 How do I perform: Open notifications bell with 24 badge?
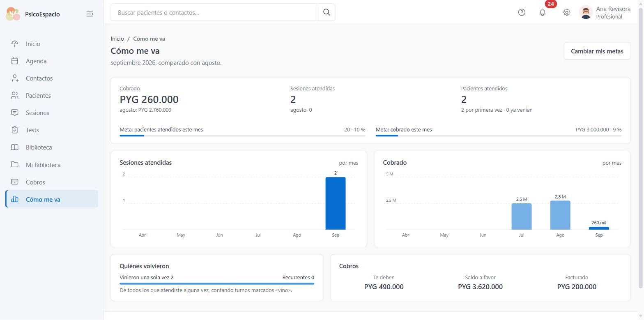543,12
